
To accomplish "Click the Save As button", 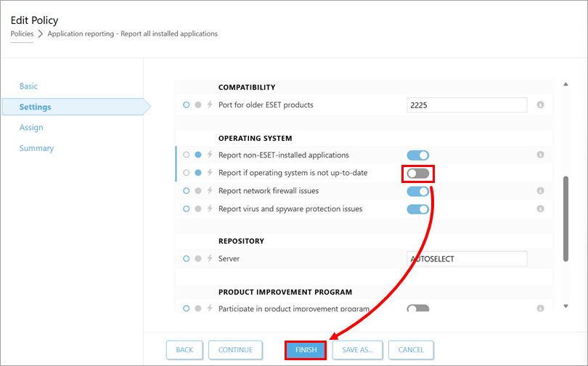I will click(356, 349).
